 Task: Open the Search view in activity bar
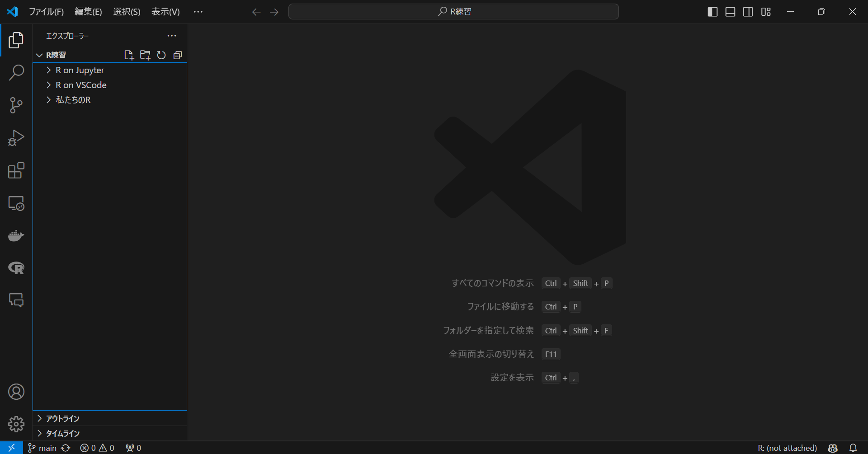[16, 73]
